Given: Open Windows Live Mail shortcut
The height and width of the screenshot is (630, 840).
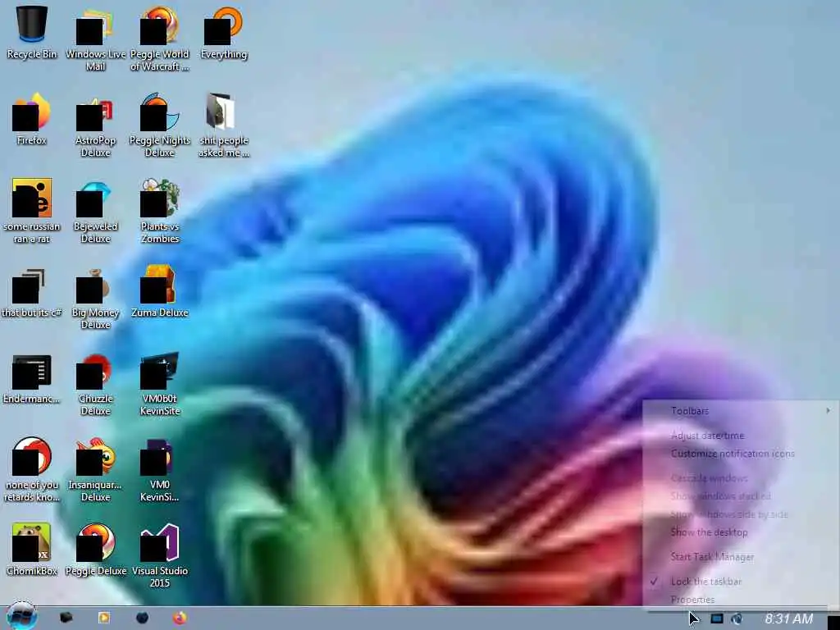Looking at the screenshot, I should tap(95, 39).
